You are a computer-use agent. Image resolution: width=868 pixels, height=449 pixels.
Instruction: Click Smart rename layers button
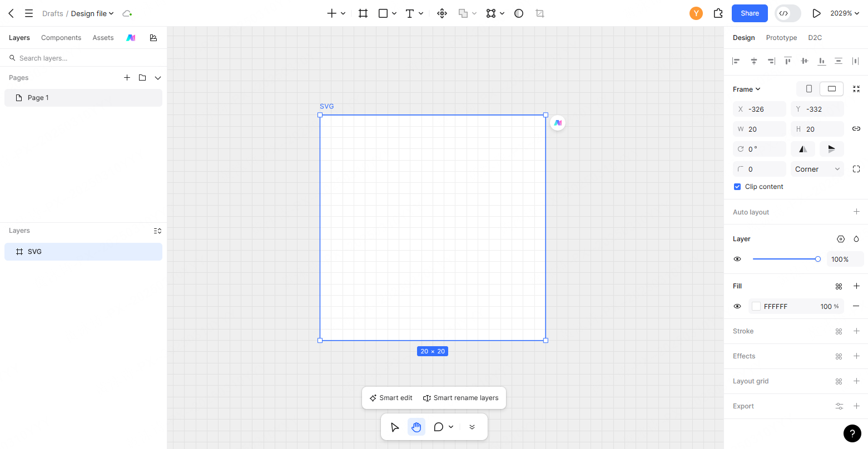461,398
